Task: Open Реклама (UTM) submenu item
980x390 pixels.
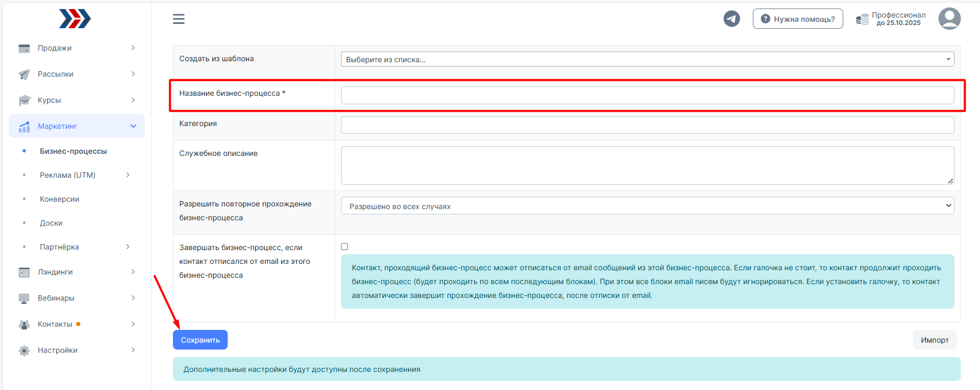Action: (68, 175)
